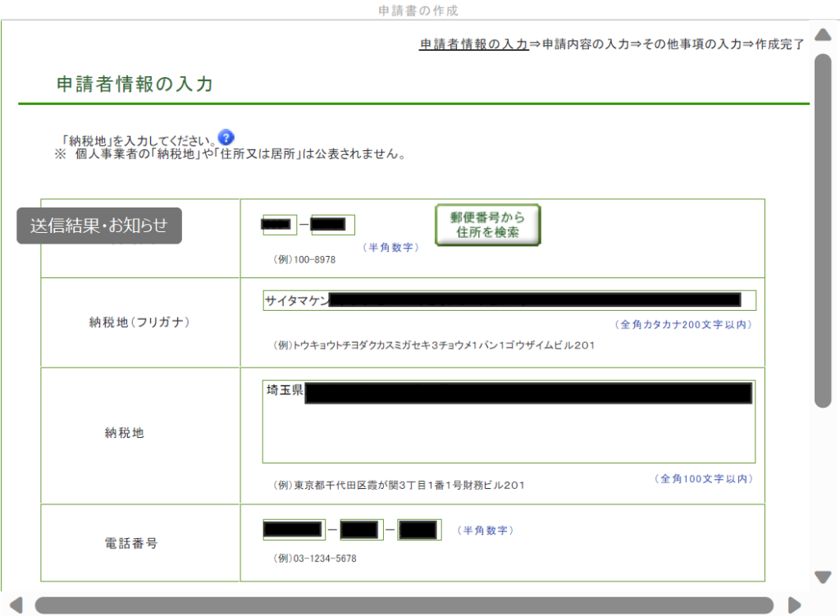Click the blue help question mark icon
This screenshot has height=616, width=840.
pyautogui.click(x=226, y=138)
